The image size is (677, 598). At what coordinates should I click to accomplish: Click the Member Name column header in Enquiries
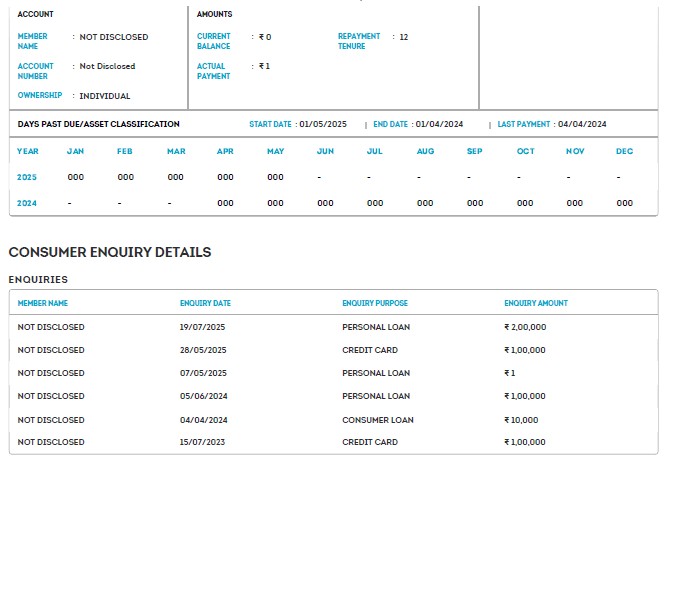pos(43,303)
